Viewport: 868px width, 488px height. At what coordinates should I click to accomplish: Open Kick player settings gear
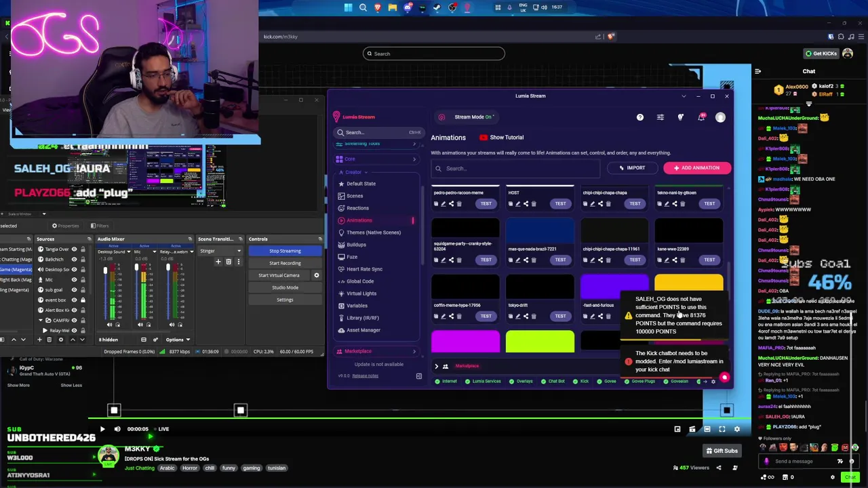(x=737, y=429)
